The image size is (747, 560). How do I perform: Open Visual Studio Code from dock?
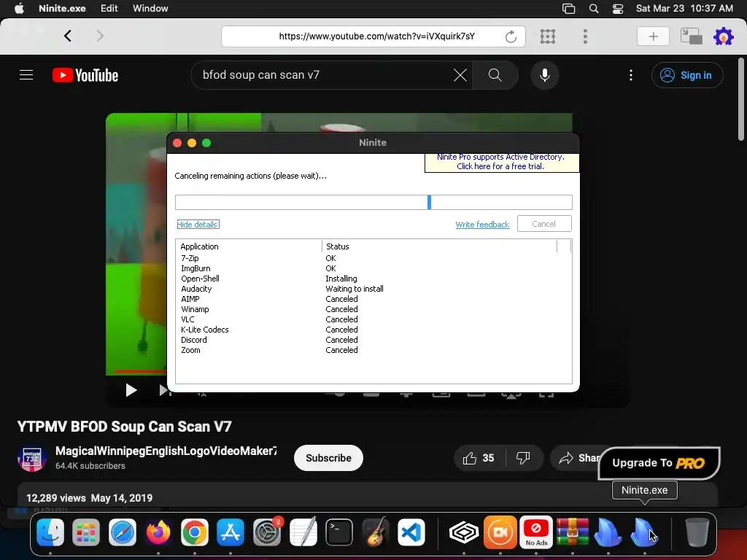tap(411, 532)
